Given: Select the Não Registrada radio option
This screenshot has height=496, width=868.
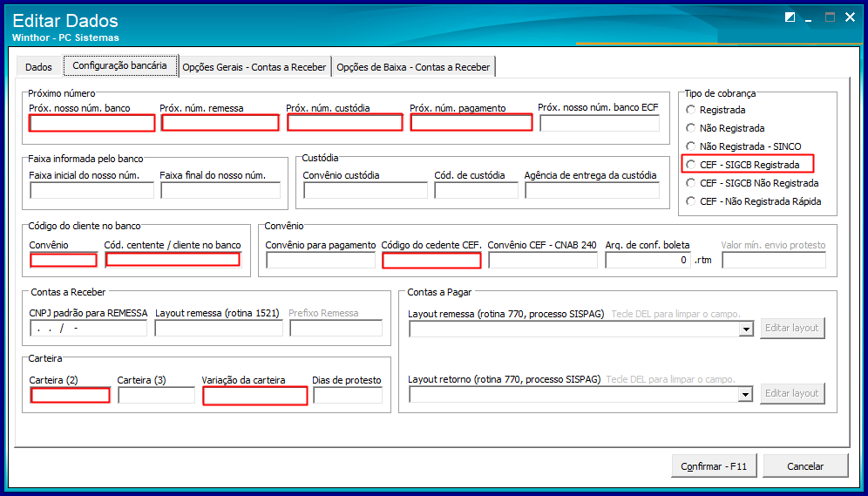Looking at the screenshot, I should pyautogui.click(x=725, y=128).
